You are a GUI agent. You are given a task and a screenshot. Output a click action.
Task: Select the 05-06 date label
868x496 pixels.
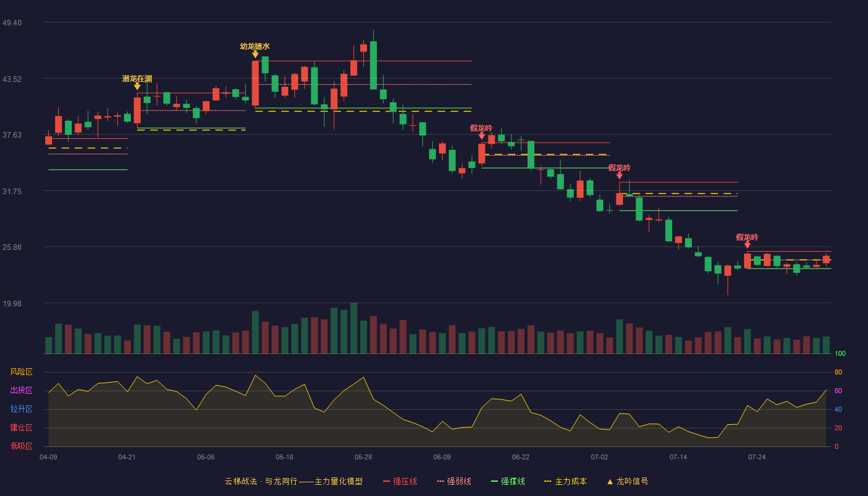click(x=206, y=458)
